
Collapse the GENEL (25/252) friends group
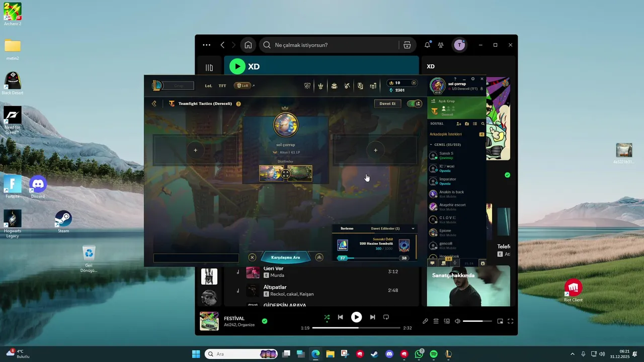pos(431,145)
